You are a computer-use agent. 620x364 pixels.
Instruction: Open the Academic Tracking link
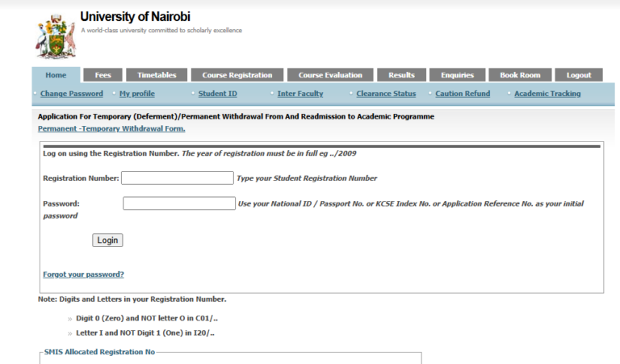pyautogui.click(x=547, y=94)
